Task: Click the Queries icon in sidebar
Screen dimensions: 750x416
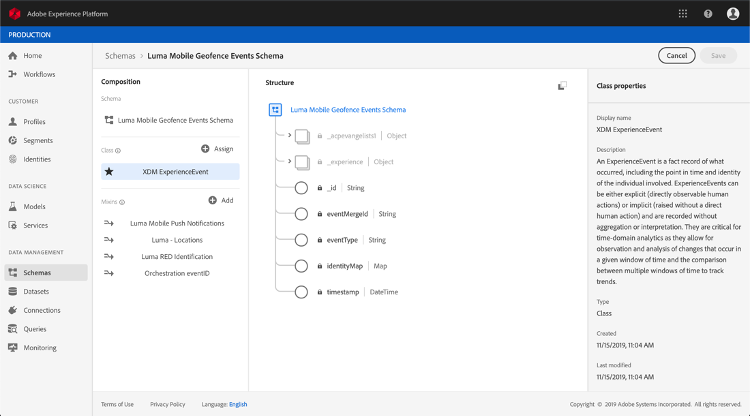Action: [x=13, y=329]
